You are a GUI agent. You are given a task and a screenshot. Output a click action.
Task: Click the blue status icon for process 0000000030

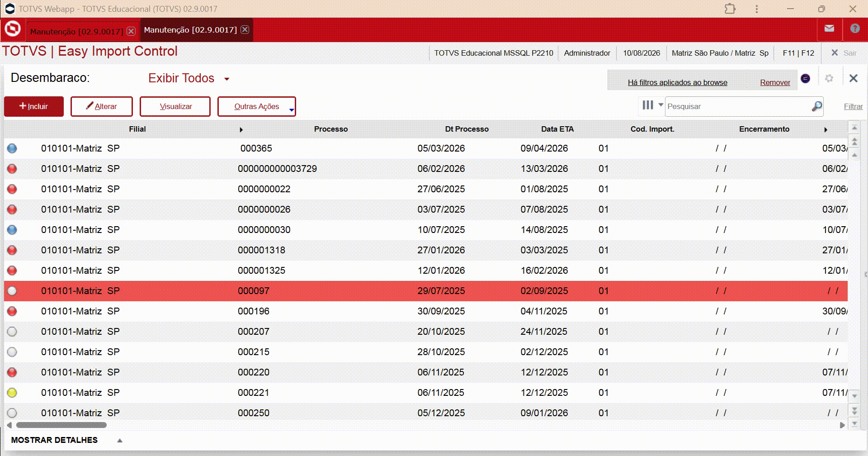tap(12, 230)
